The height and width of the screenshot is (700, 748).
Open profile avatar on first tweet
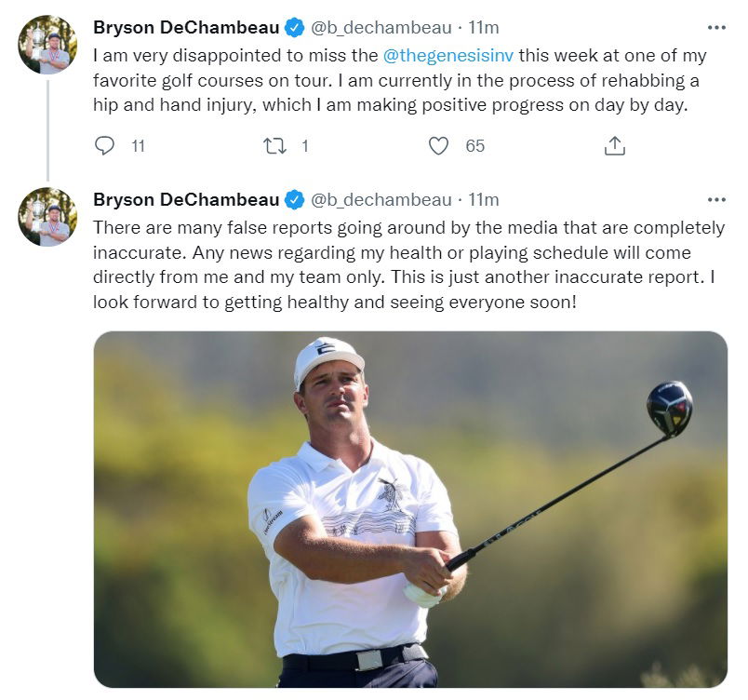(47, 44)
